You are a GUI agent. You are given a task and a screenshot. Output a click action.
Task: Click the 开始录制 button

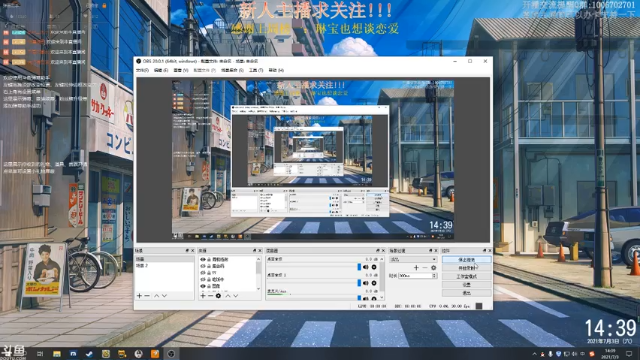point(467,268)
